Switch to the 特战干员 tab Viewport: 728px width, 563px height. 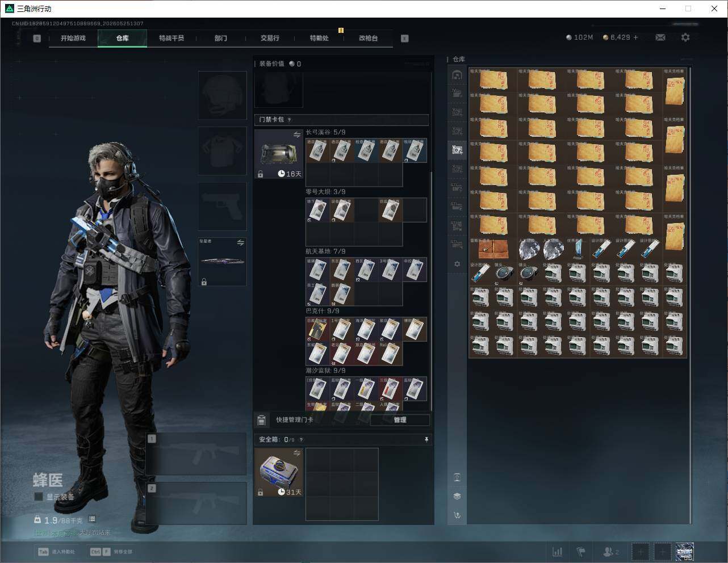(x=171, y=38)
